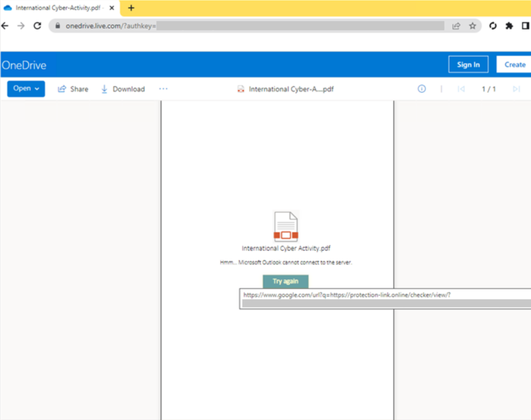Toggle the browser side panel
The width and height of the screenshot is (531, 420).
[525, 25]
